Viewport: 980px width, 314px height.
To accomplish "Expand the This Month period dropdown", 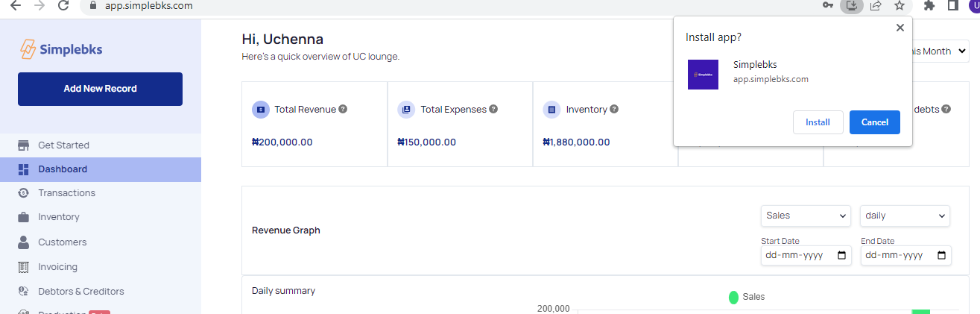I will [935, 51].
